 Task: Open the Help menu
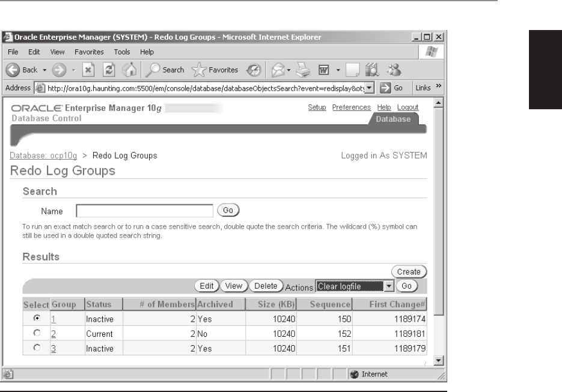[147, 52]
